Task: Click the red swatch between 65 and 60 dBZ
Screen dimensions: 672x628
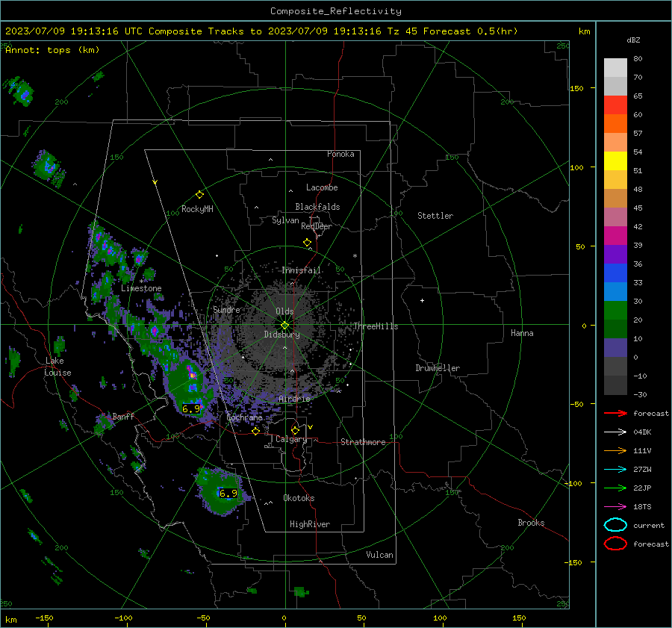Action: pos(615,105)
